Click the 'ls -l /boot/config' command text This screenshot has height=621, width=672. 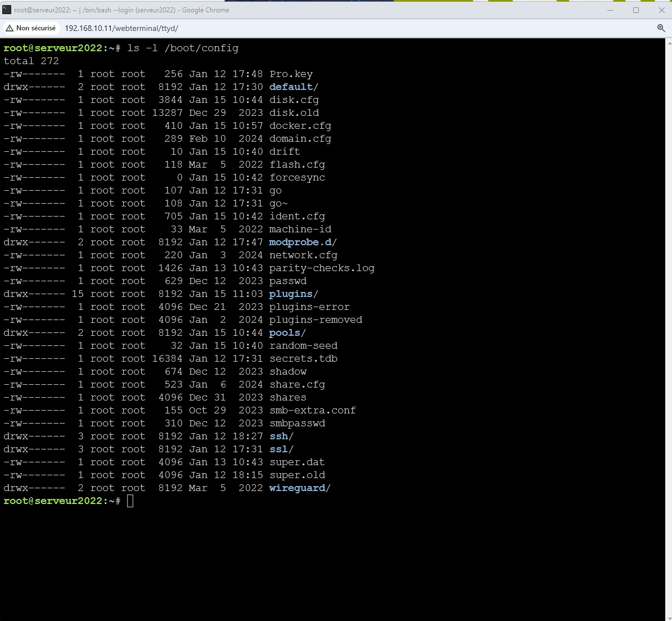(183, 48)
